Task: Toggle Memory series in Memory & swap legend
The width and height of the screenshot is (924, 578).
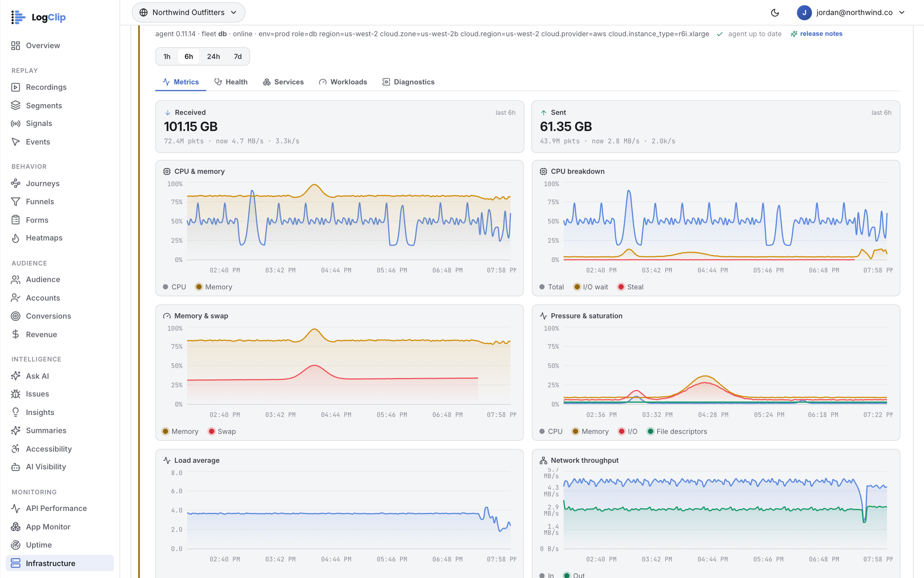Action: 180,432
